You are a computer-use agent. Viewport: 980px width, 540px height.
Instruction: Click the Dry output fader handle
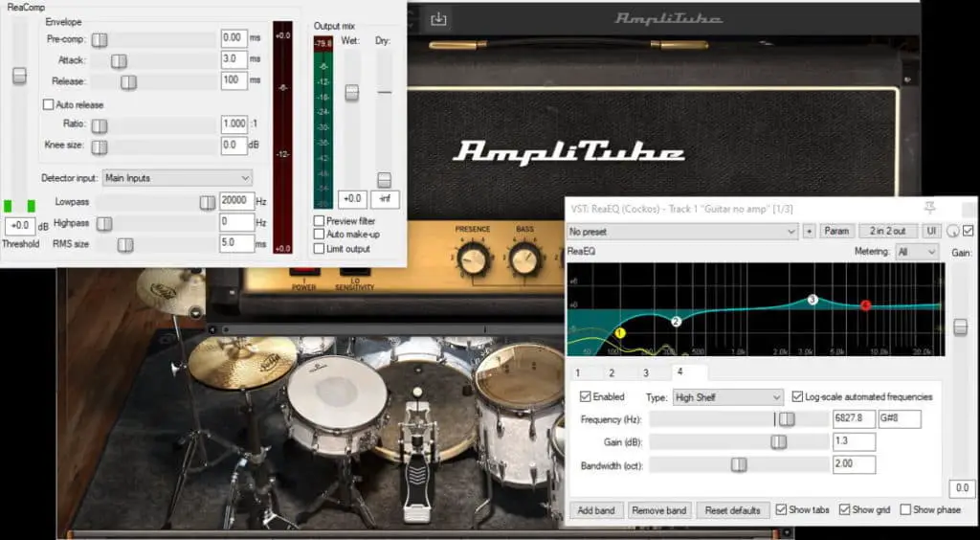[385, 180]
